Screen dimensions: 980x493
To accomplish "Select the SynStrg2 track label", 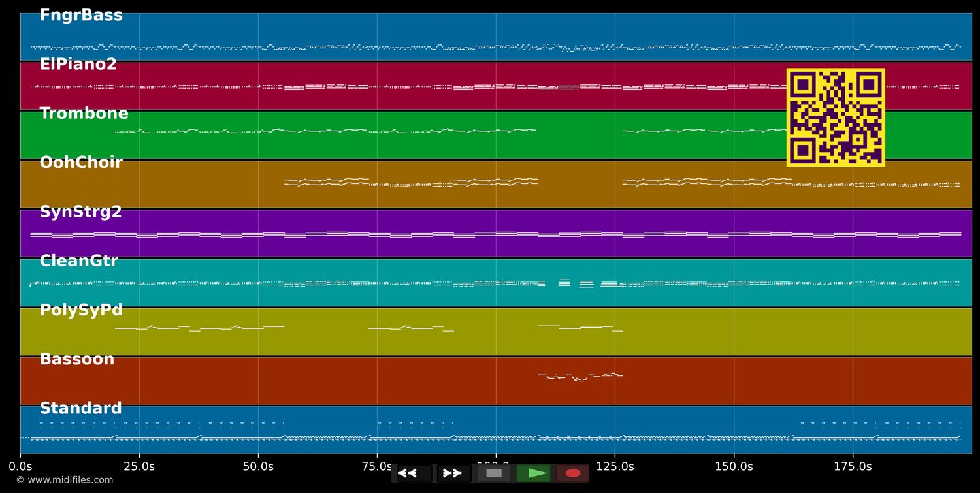I will pos(80,212).
